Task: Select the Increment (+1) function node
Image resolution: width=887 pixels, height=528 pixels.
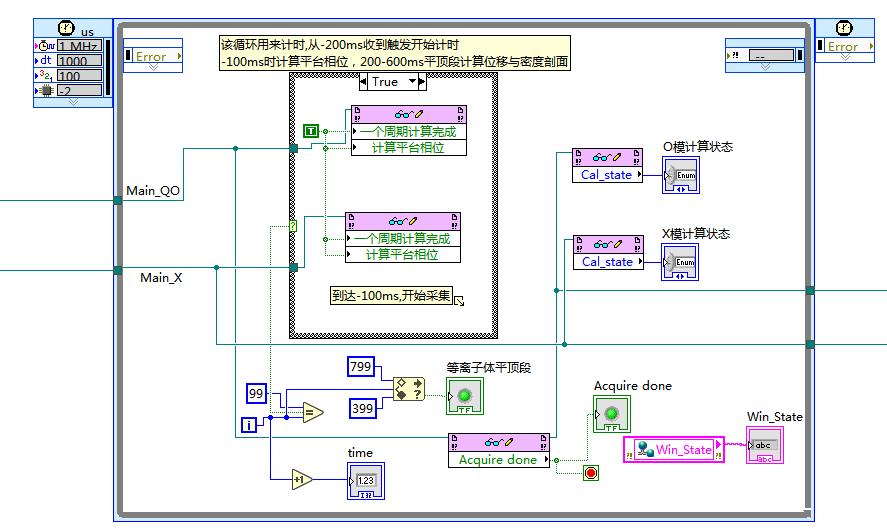Action: pos(302,480)
